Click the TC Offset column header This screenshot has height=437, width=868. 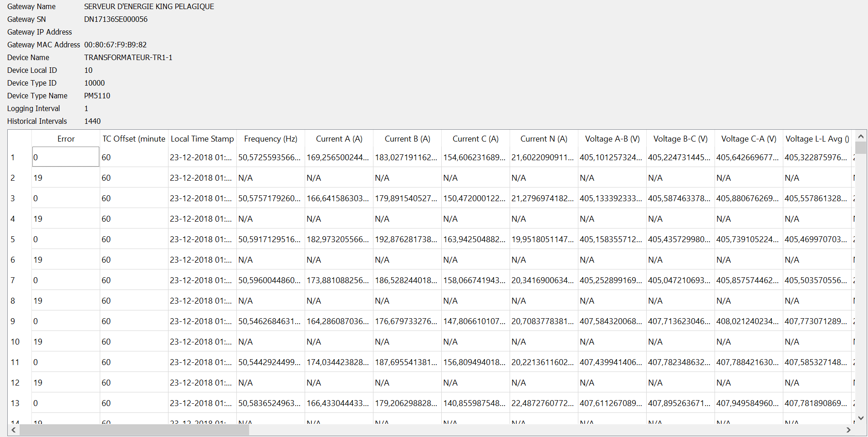pyautogui.click(x=134, y=139)
